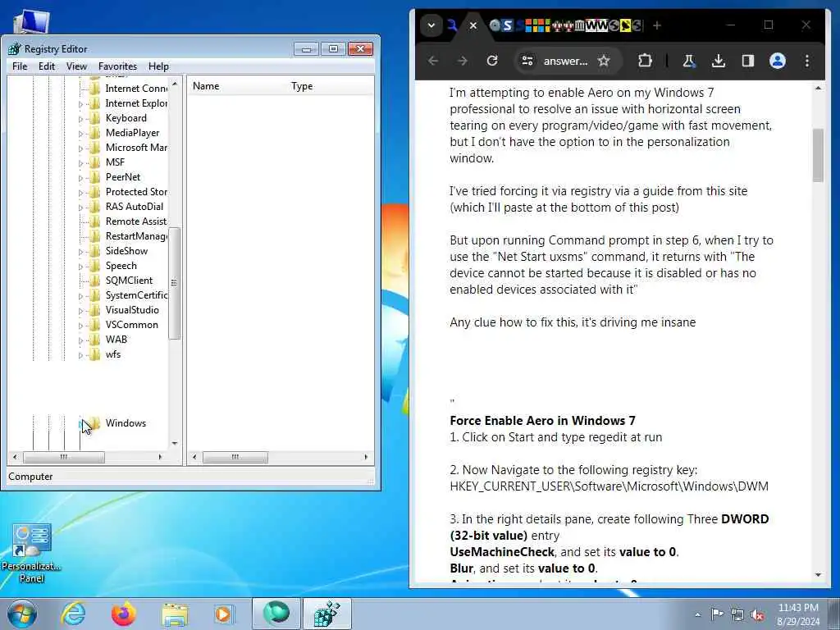Open the Favorites menu in Registry Editor

[117, 66]
